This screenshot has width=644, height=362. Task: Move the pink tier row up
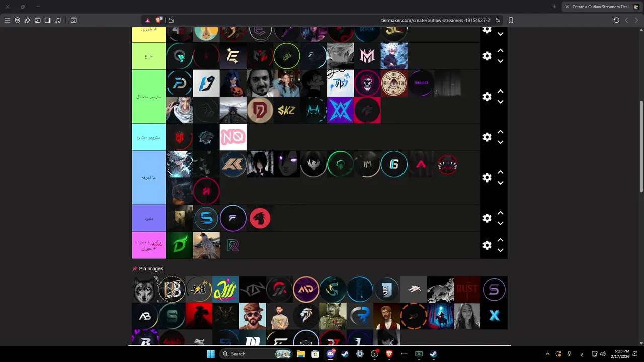[500, 240]
